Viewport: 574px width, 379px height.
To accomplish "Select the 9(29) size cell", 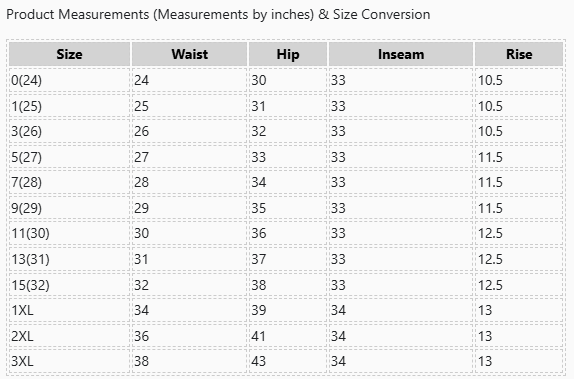I will pos(70,208).
